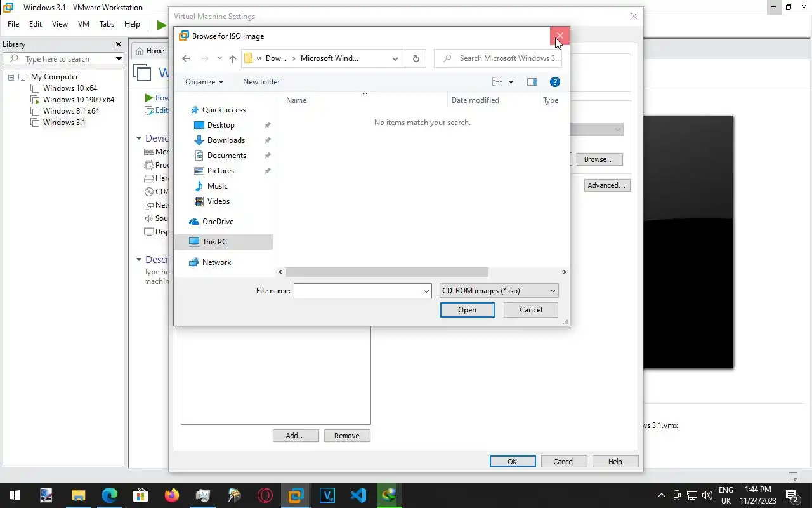Change your view icon

pyautogui.click(x=497, y=82)
